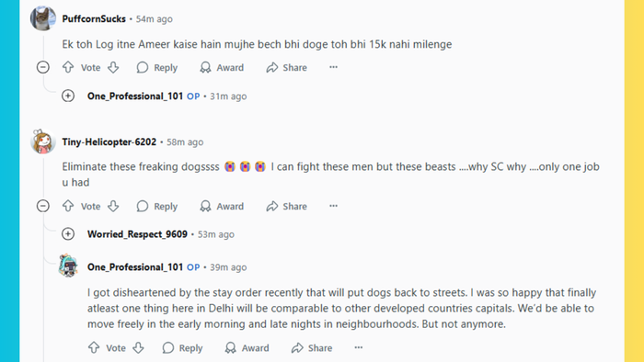Upvote PuffcornSucks' comment
The height and width of the screenshot is (362, 644).
[x=68, y=67]
